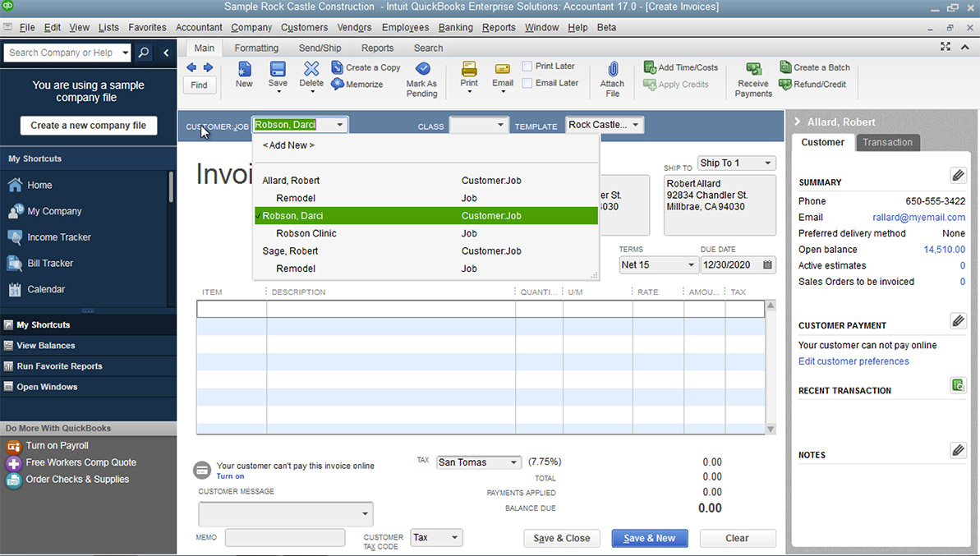
Task: Open Receive Payments
Action: (x=753, y=80)
